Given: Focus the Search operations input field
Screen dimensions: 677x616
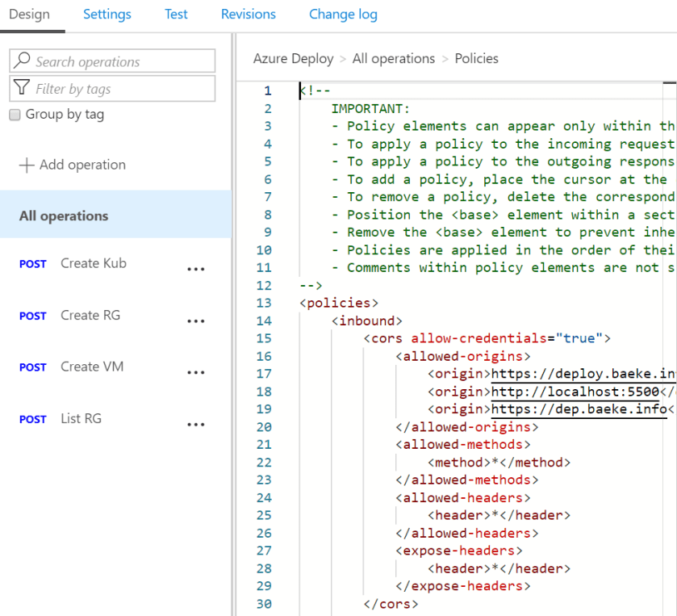Looking at the screenshot, I should pos(121,61).
